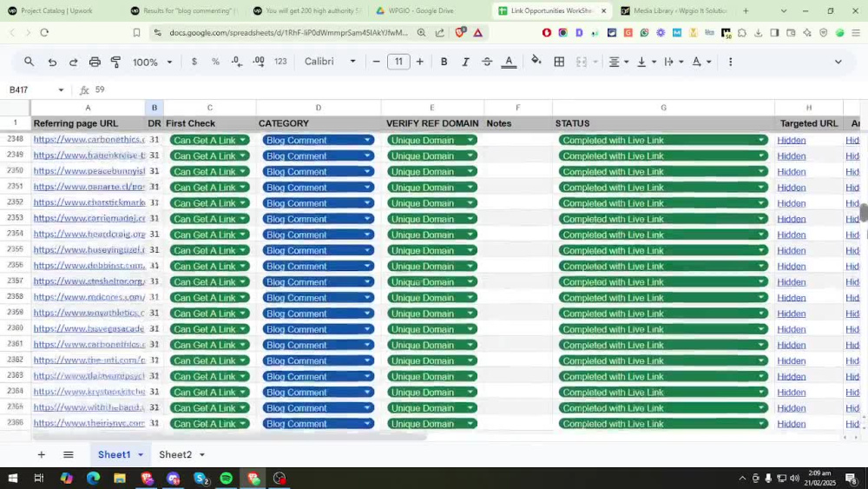Decrease font size with minus button
The height and width of the screenshot is (489, 868).
pos(377,62)
